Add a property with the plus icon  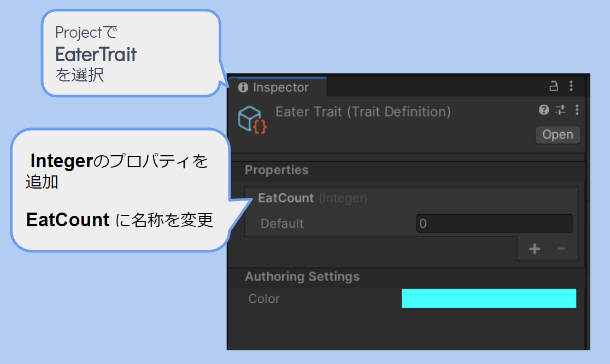click(535, 249)
